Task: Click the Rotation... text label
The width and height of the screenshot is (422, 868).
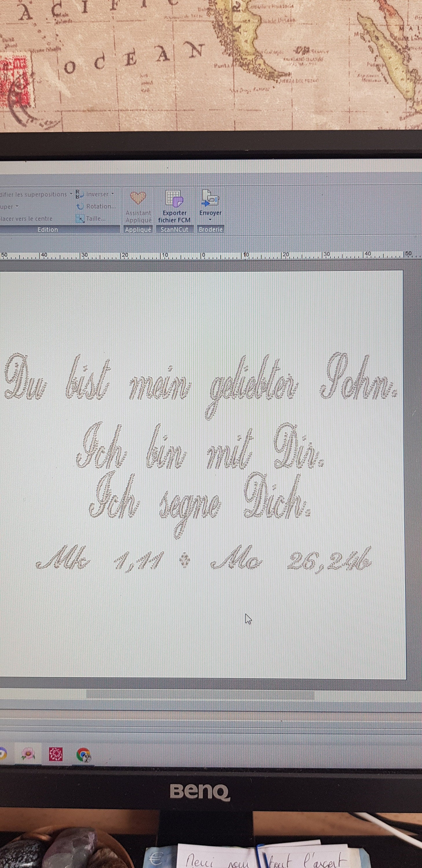Action: pos(101,206)
